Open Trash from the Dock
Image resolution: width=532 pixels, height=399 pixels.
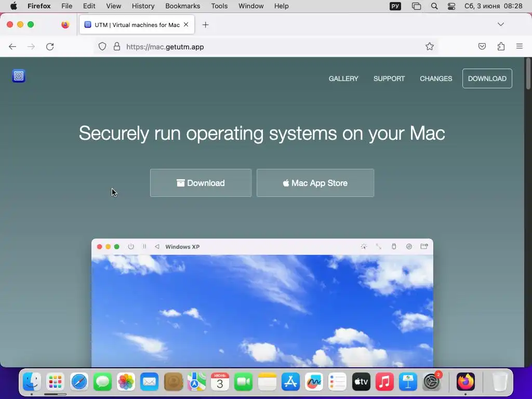(500, 382)
